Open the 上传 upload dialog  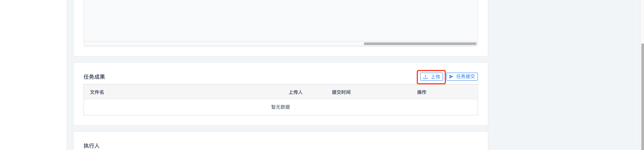tap(432, 77)
